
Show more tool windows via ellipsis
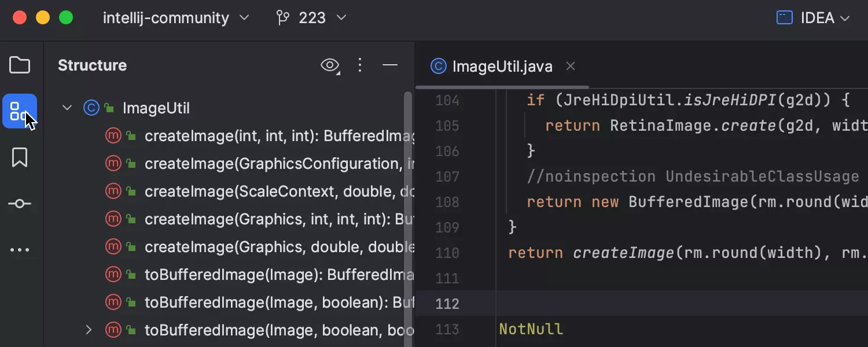click(20, 250)
